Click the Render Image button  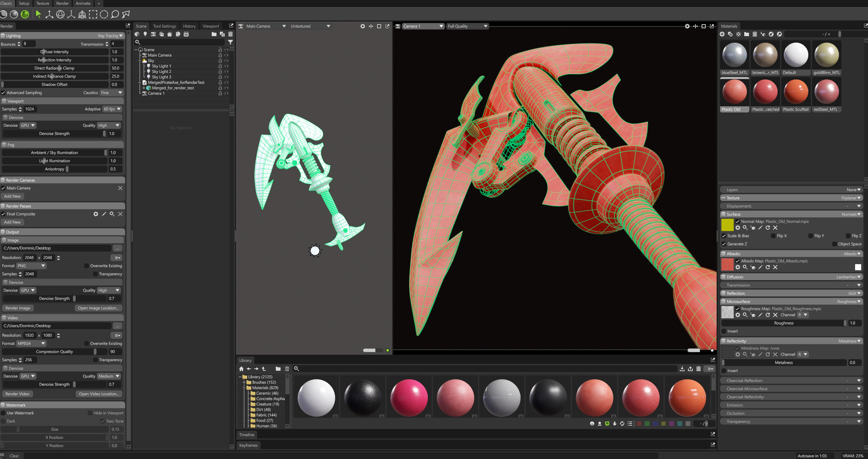click(x=18, y=308)
